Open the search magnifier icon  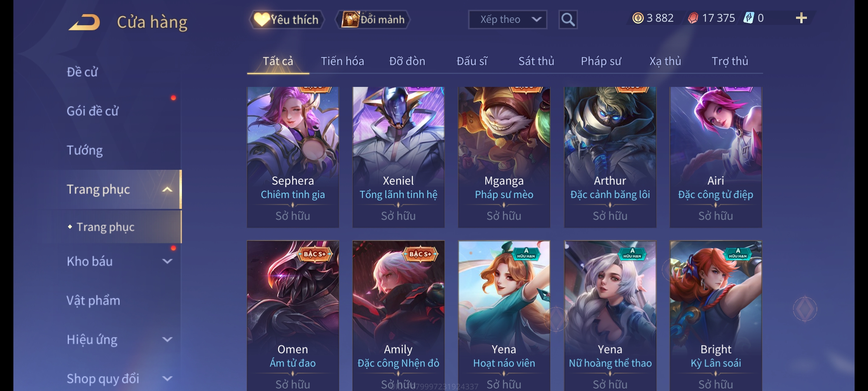(568, 20)
